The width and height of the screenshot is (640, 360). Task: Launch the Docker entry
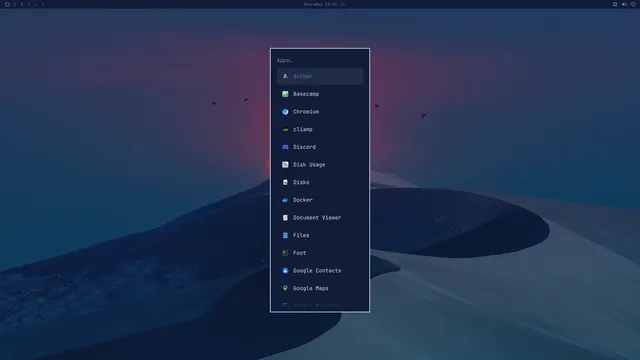[320, 200]
